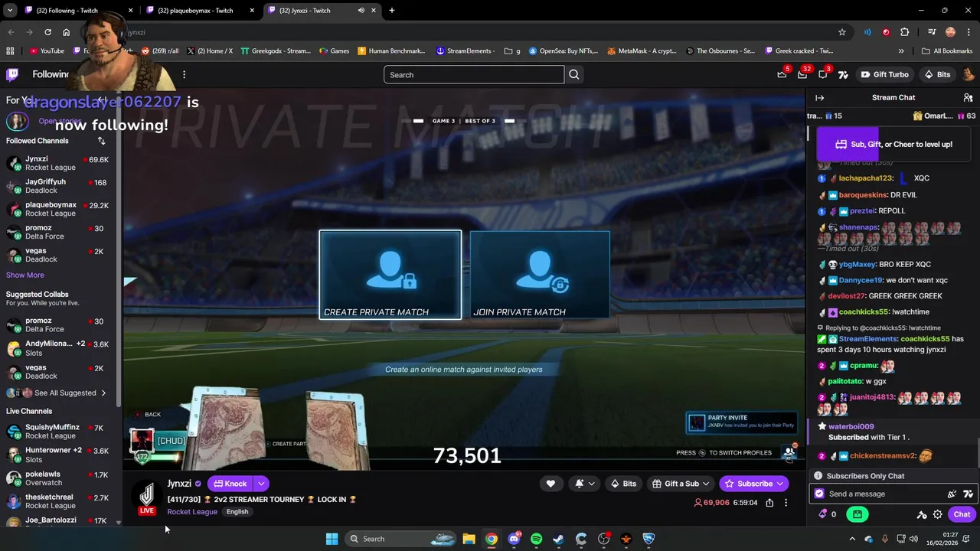Open the emote party icon in chat box
Viewport: 980px width, 551px height.
click(x=952, y=494)
